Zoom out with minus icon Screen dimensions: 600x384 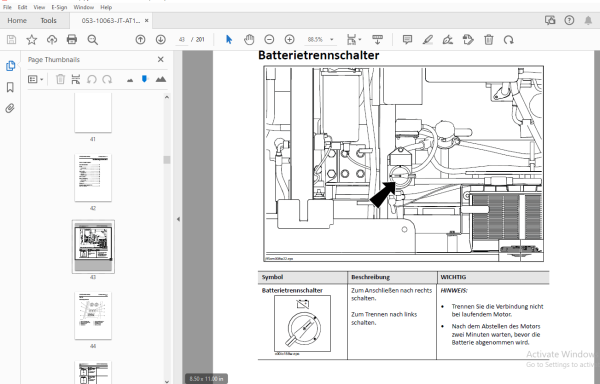pyautogui.click(x=269, y=39)
